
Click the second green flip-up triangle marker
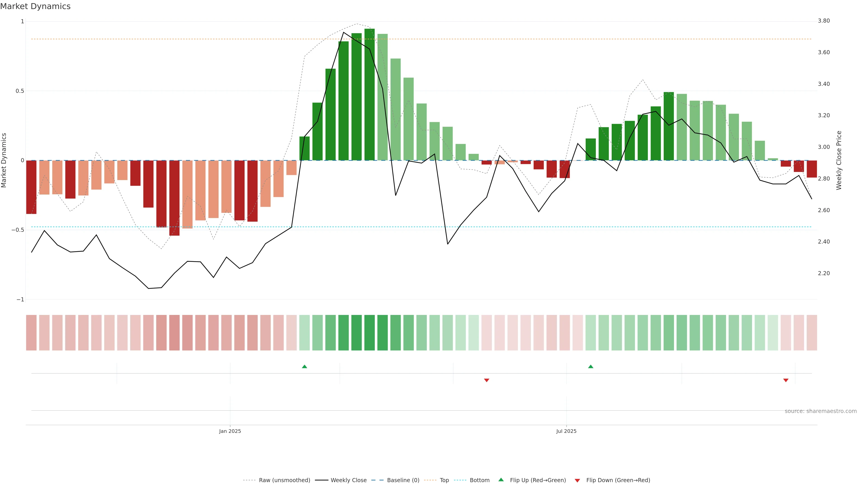tap(590, 366)
